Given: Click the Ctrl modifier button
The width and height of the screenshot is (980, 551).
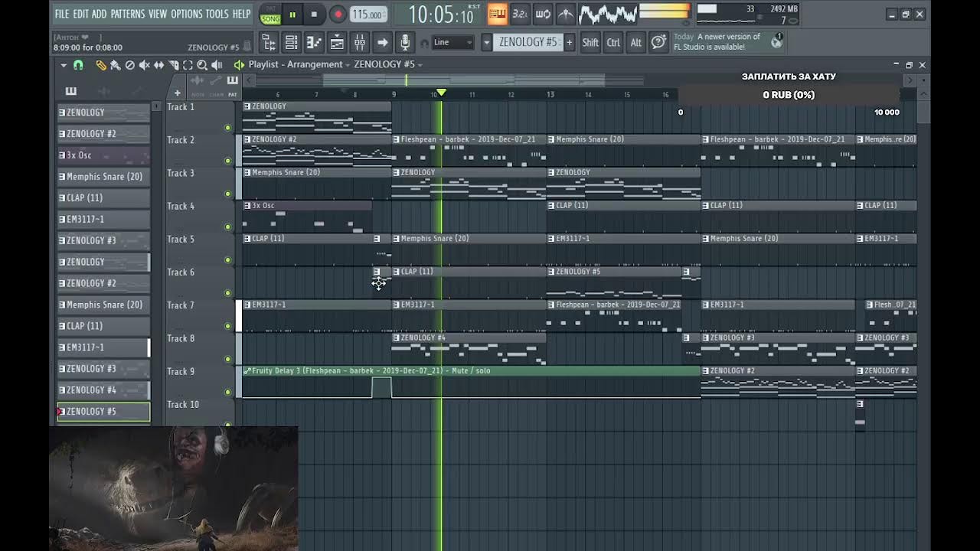Looking at the screenshot, I should 613,42.
